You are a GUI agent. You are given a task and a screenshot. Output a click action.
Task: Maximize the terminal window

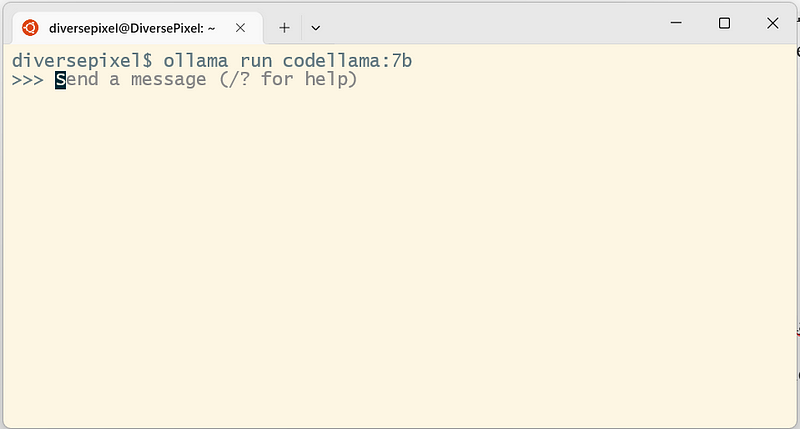[724, 23]
